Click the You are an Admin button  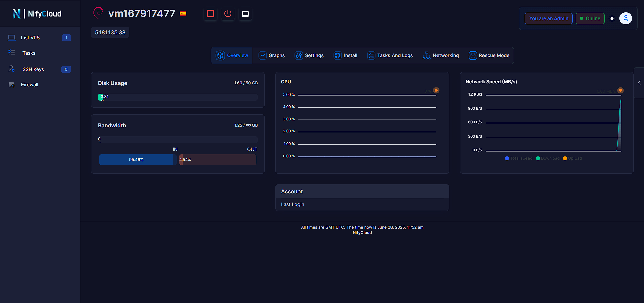pyautogui.click(x=549, y=18)
